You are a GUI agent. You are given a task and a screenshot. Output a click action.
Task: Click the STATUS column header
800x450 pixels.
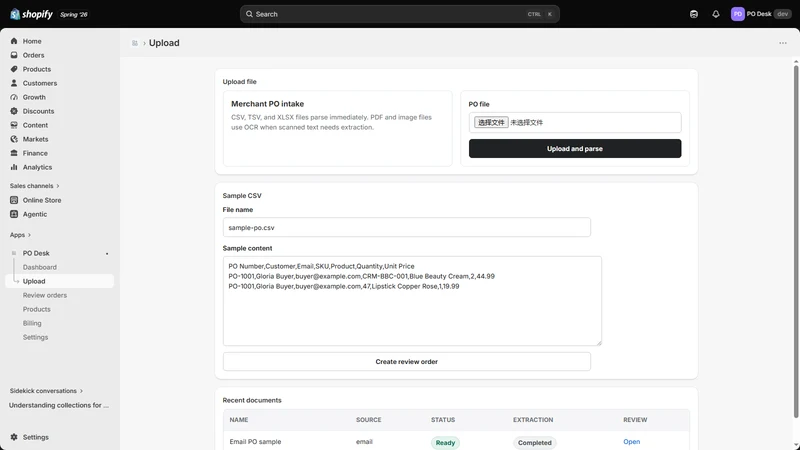[443, 420]
